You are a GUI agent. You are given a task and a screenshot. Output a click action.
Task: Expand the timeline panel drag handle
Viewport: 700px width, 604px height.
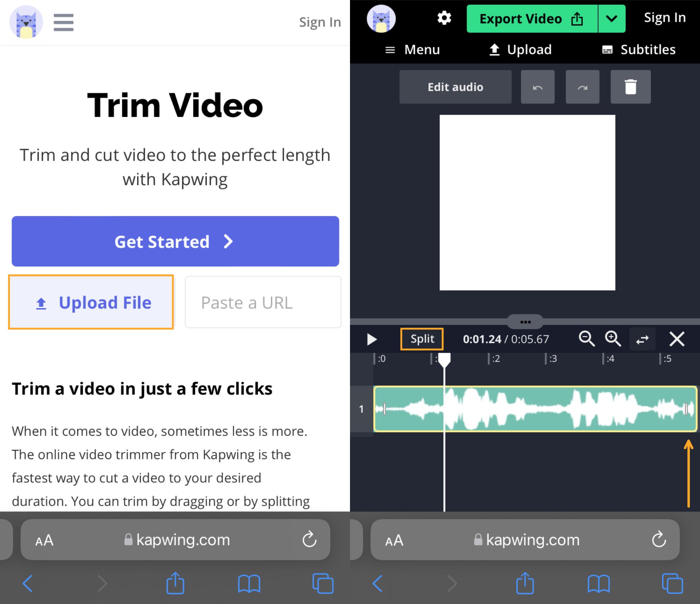click(x=525, y=322)
